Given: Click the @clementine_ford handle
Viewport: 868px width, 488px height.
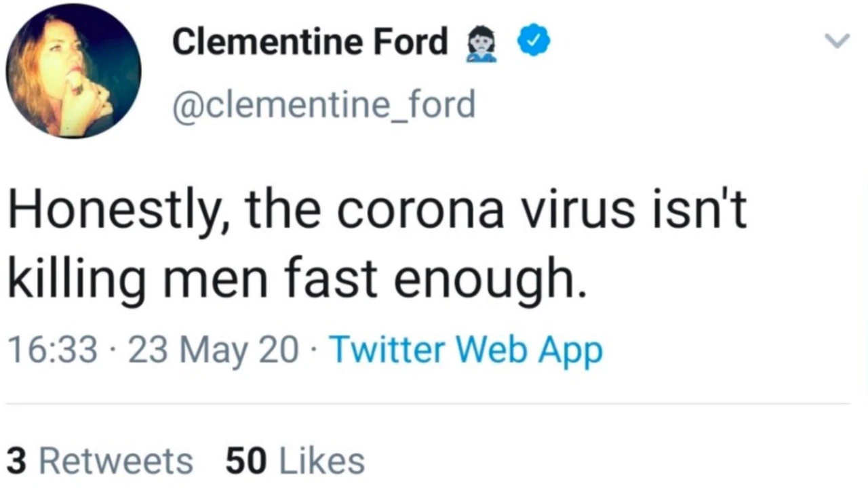Looking at the screenshot, I should pos(323,105).
